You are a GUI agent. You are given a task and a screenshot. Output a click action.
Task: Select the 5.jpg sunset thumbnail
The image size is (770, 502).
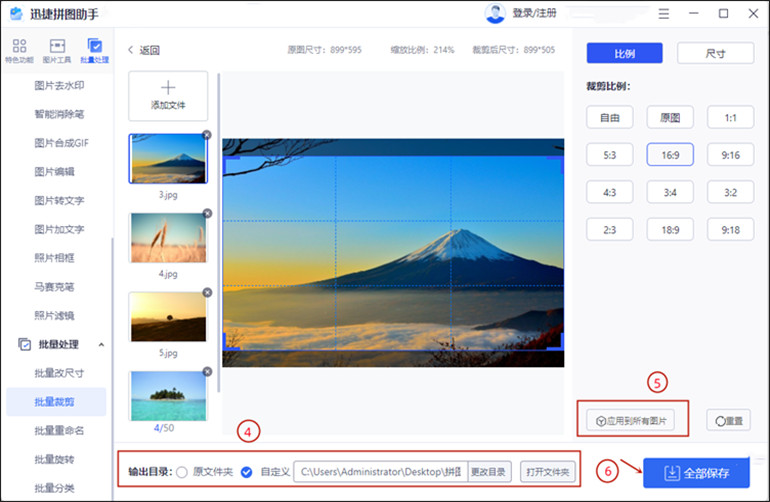(168, 317)
